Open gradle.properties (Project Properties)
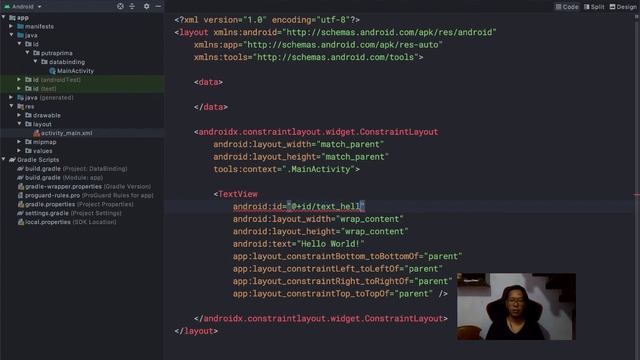The width and height of the screenshot is (640, 360). click(79, 204)
